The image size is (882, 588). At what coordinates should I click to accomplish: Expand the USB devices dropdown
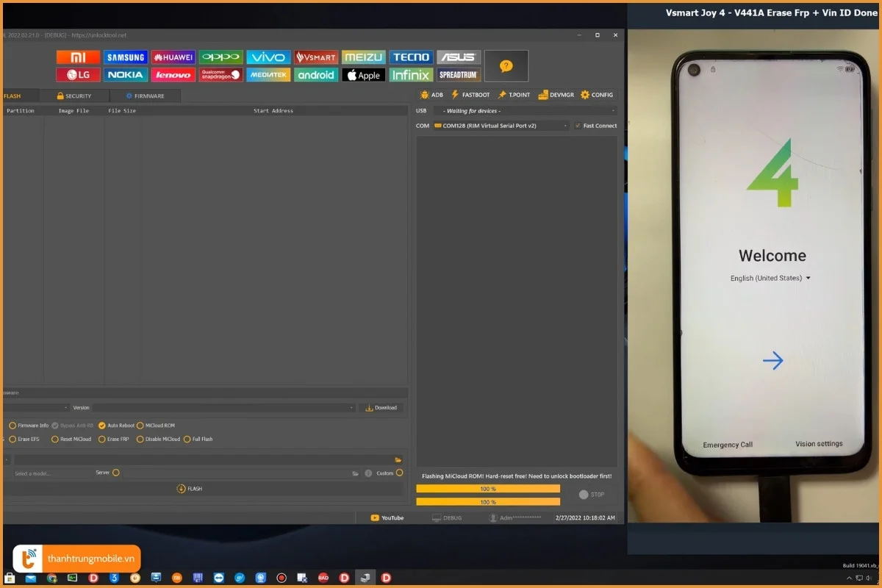pos(523,111)
